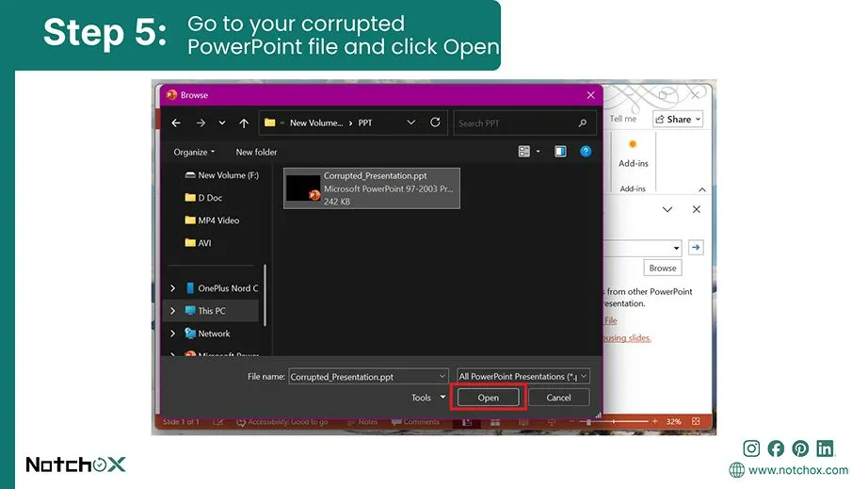
Task: Click www.notchox.com website link
Action: coord(797,470)
